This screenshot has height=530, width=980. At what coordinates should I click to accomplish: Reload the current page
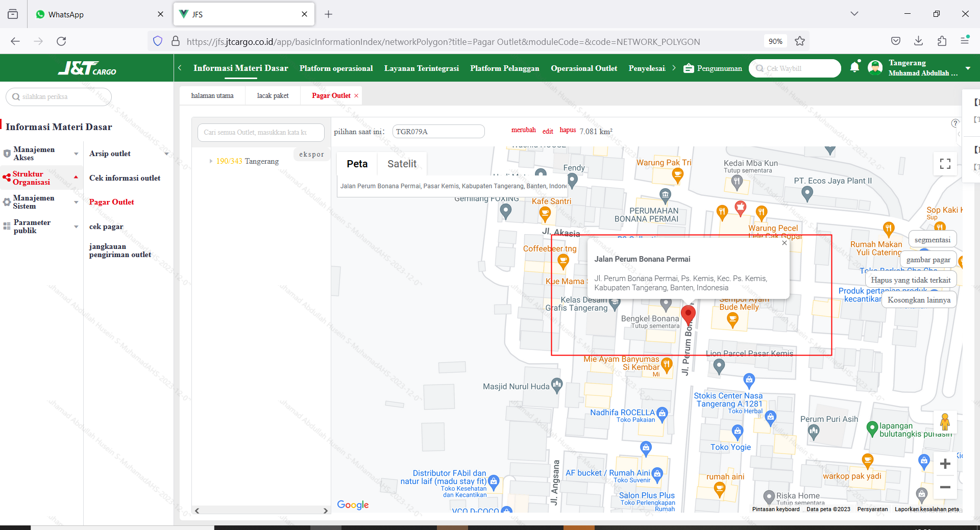tap(61, 41)
